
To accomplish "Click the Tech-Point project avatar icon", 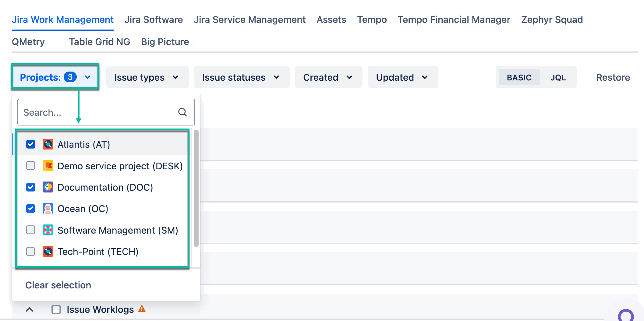I will (48, 252).
